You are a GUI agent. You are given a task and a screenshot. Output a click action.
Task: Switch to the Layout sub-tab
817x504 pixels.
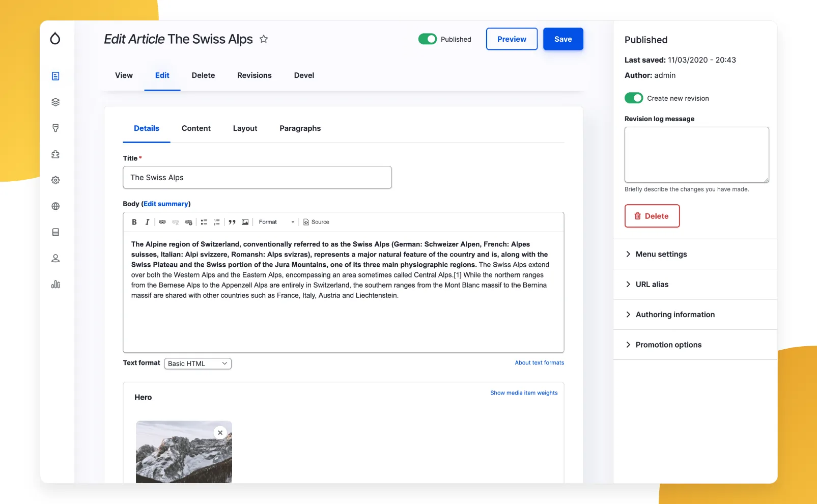(x=245, y=128)
